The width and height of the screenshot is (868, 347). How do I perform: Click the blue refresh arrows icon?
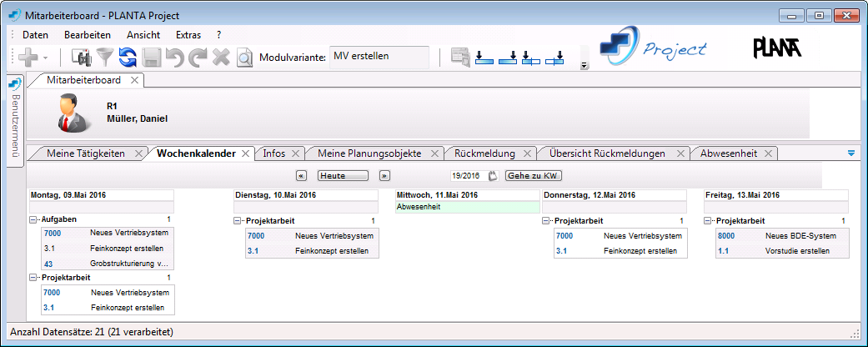point(128,58)
